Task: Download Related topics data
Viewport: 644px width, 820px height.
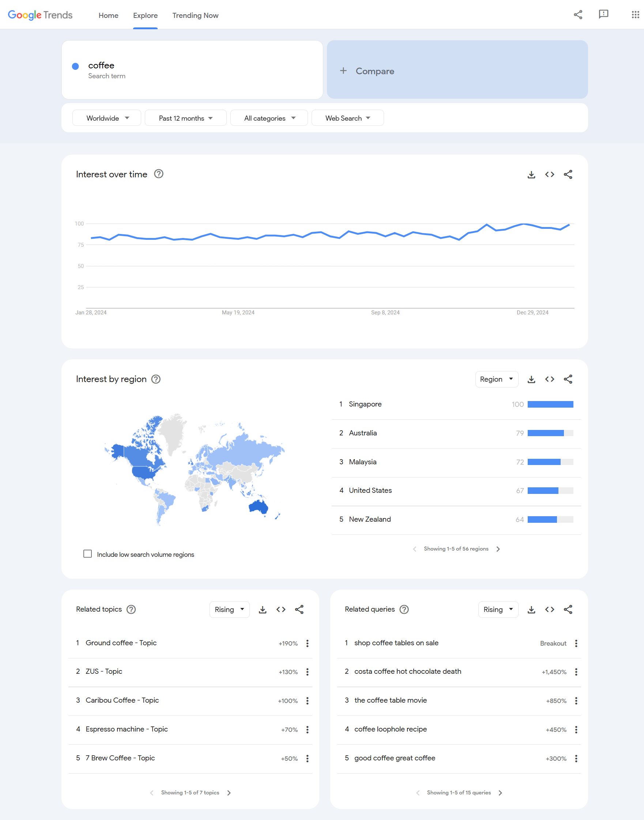Action: (x=263, y=609)
